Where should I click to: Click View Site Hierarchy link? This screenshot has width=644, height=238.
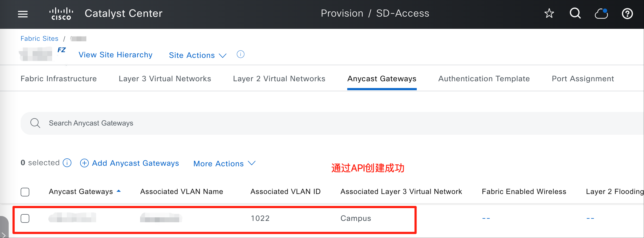115,55
